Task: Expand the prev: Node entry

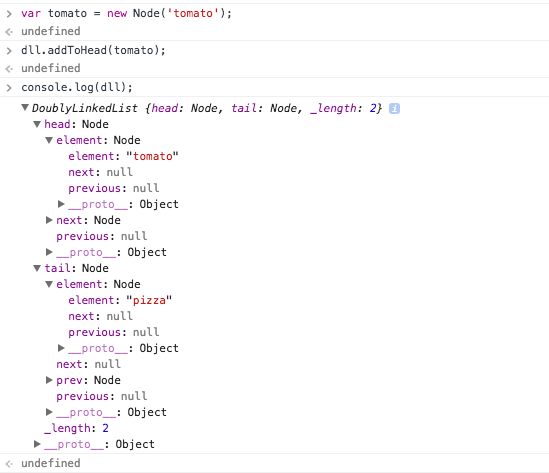Action: pyautogui.click(x=49, y=380)
